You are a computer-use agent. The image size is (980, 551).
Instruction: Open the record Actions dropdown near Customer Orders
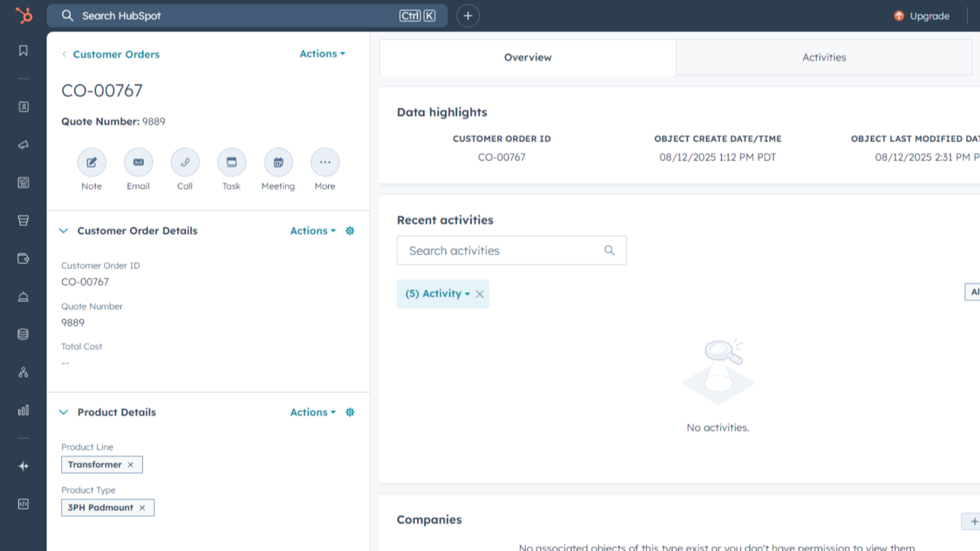[x=323, y=54]
